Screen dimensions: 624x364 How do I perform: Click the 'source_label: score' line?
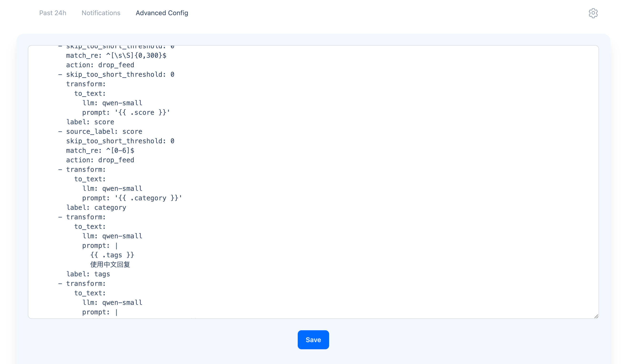coord(104,131)
